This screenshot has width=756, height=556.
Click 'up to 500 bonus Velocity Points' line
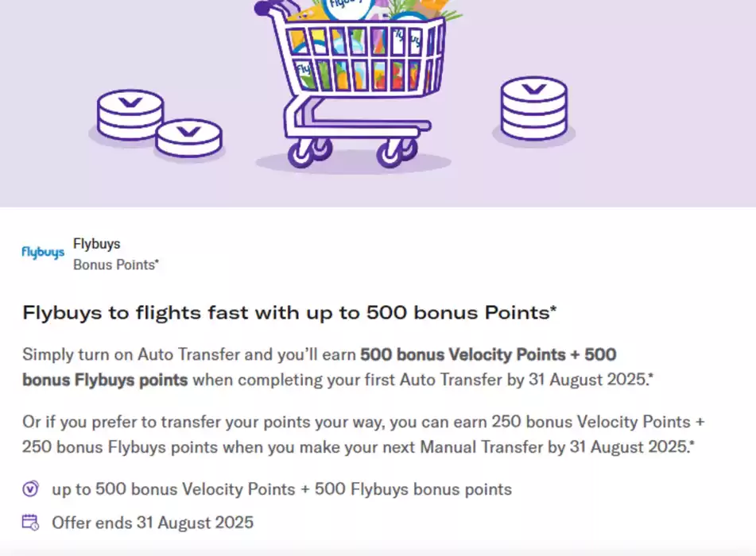(x=281, y=489)
